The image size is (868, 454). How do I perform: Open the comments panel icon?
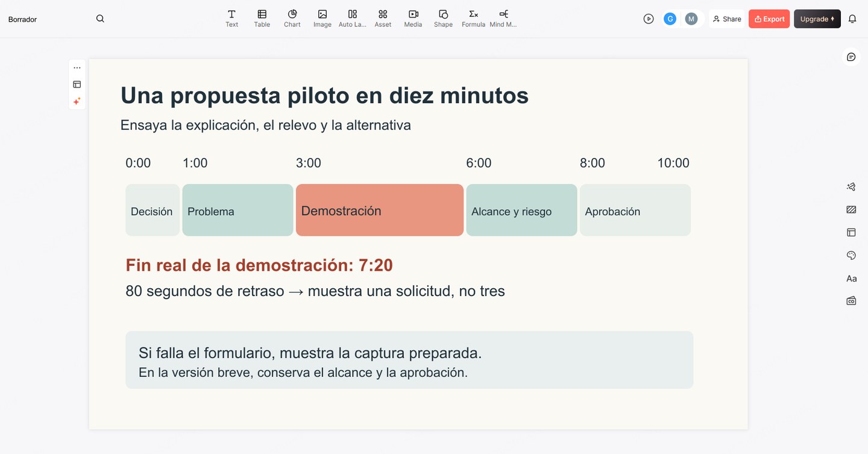click(851, 57)
